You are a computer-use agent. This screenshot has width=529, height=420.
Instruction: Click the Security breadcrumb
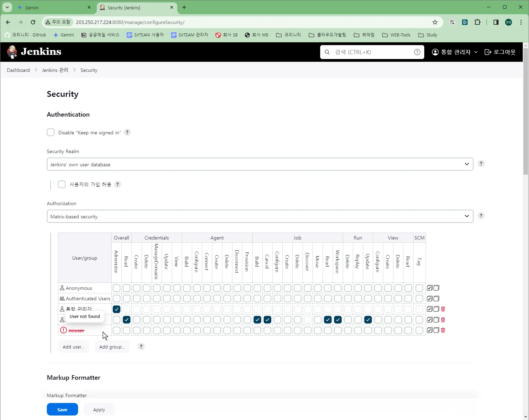(89, 70)
